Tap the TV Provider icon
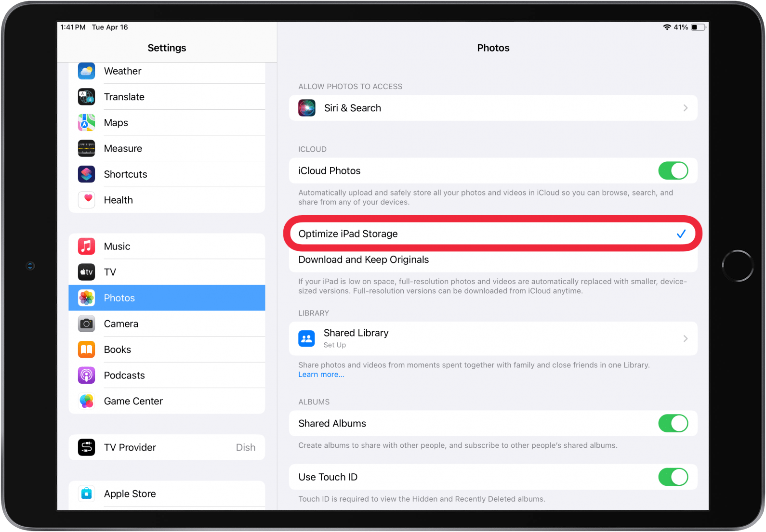Viewport: 766px width, 532px height. click(x=87, y=447)
